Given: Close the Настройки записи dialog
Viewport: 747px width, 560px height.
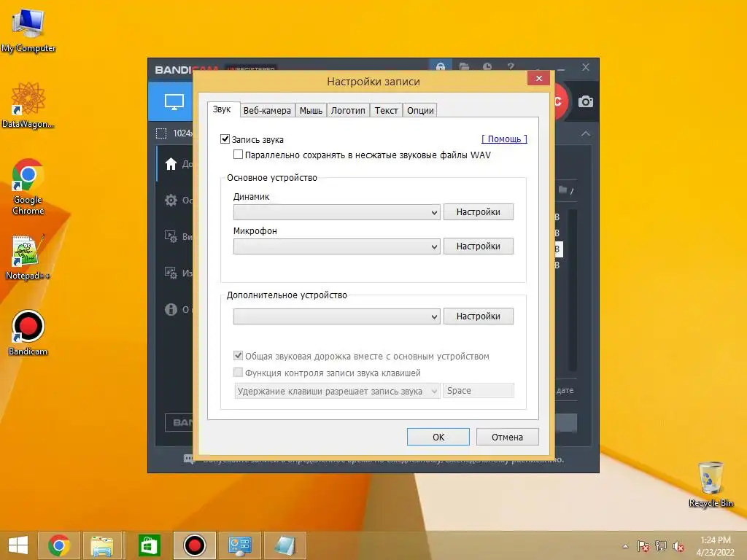Looking at the screenshot, I should click(x=539, y=78).
